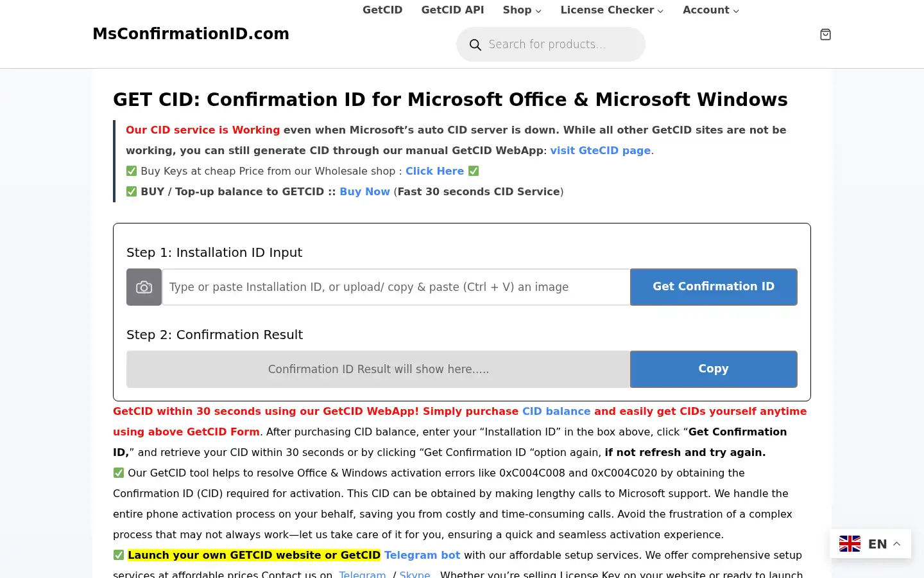Screen dimensions: 924x578
Task: Click the 'Step 1: Installation ID Input' label
Action: click(214, 252)
